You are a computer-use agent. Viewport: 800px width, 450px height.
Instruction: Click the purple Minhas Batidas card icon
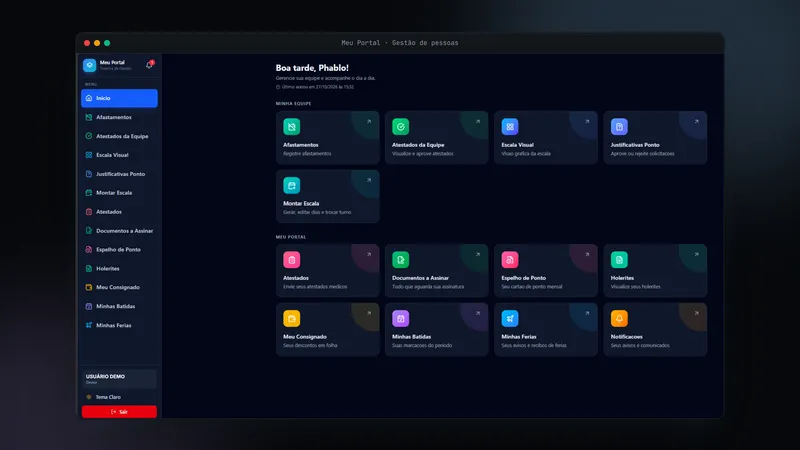(401, 318)
